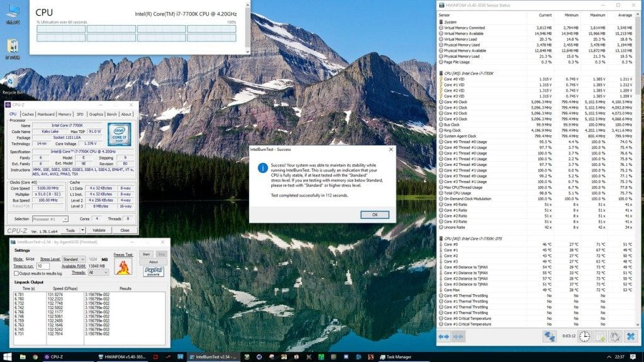The width and height of the screenshot is (644, 362).
Task: Switch to the Bench tab in CPU-Z
Action: point(112,114)
